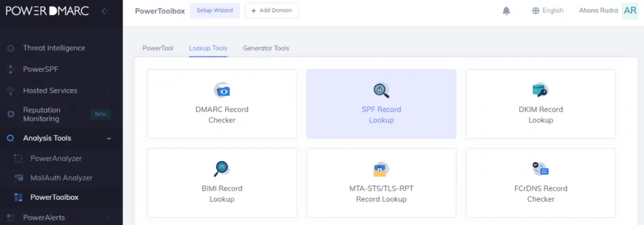Screen dimensions: 644x225
Task: Open the SPF Record Lookup card
Action: 381,104
